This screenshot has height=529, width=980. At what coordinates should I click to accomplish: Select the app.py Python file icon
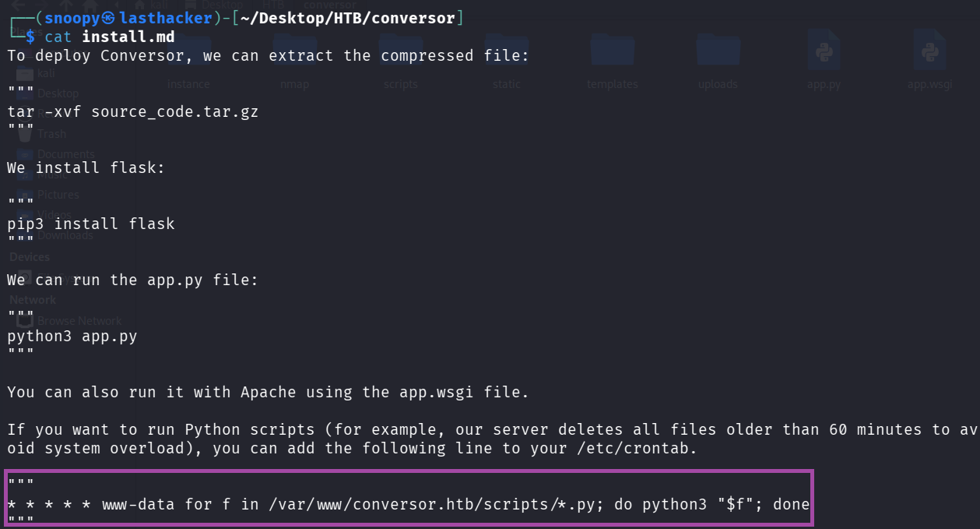824,55
